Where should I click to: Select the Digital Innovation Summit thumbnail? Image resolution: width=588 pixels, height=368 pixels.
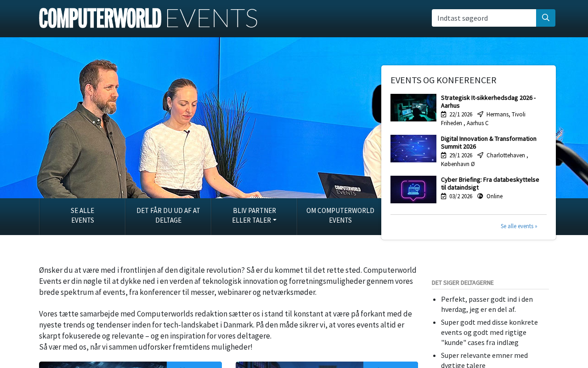coord(413,149)
